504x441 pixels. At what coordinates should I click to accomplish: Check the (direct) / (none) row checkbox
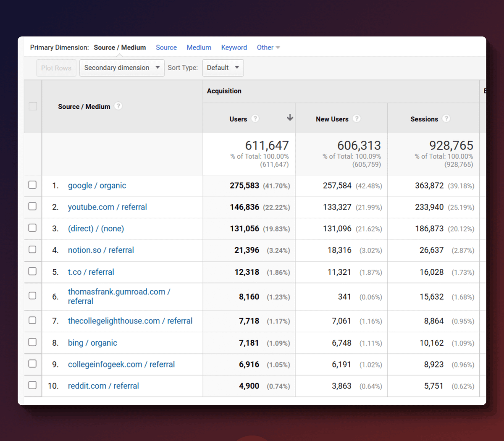point(32,228)
